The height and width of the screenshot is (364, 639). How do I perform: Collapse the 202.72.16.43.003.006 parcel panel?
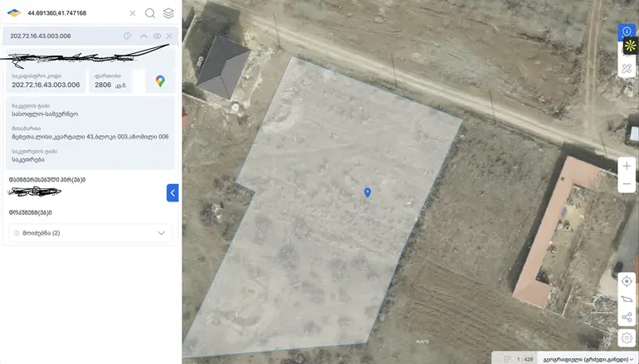tap(144, 36)
